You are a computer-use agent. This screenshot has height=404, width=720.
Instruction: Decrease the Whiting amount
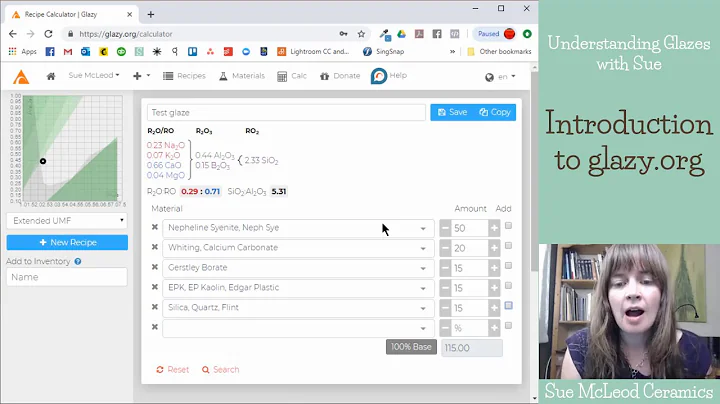coord(445,248)
